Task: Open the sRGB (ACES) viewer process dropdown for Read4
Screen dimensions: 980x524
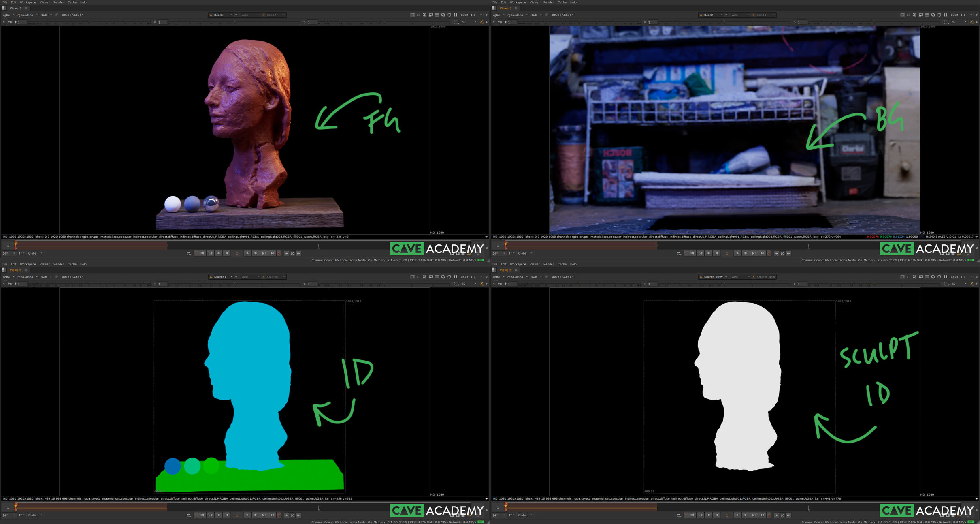Action: [562, 15]
